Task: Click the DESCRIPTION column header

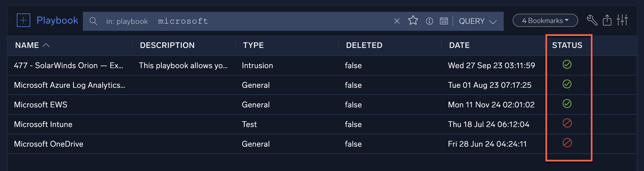Action: (167, 45)
